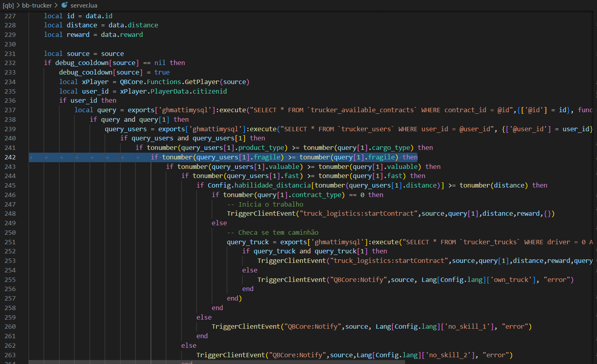Click the 'no_skill_1' string on line 260
This screenshot has height=364, width=597.
point(469,326)
